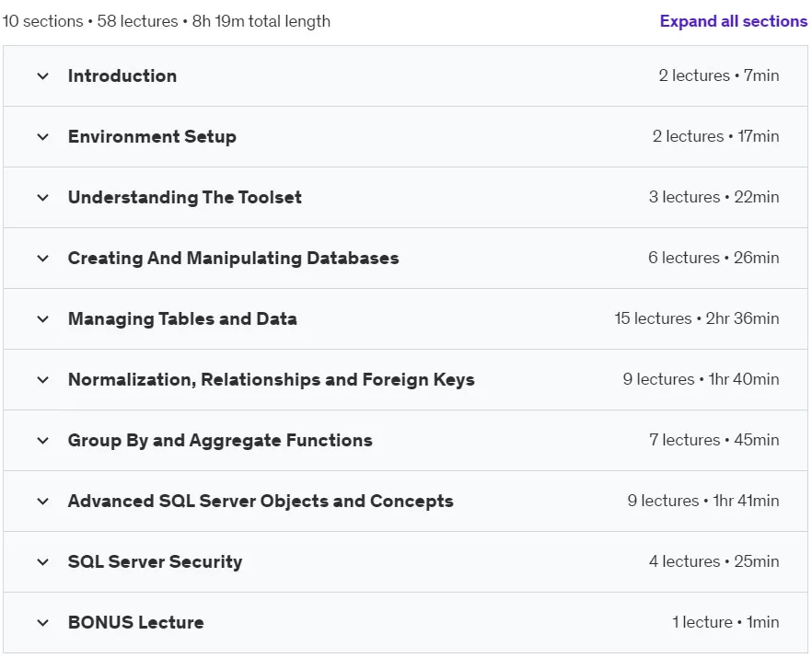Click Creating And Manipulating Databases title
The width and height of the screenshot is (812, 658).
(234, 259)
